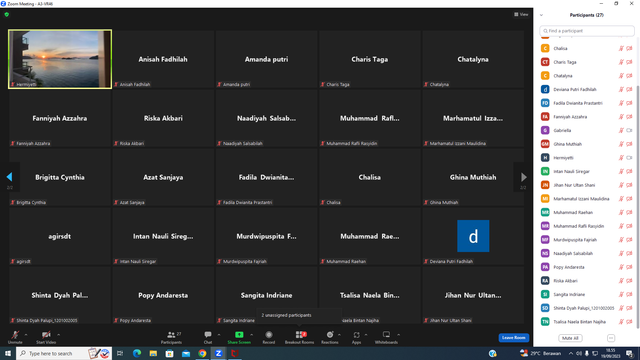The height and width of the screenshot is (360, 640).
Task: Select Muhammad Raehan in participant list
Action: click(587, 212)
